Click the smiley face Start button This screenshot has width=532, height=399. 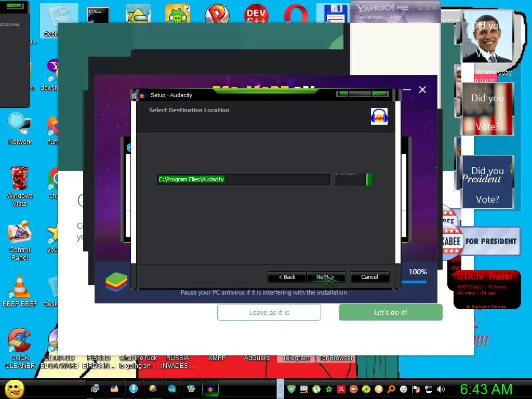pyautogui.click(x=14, y=389)
